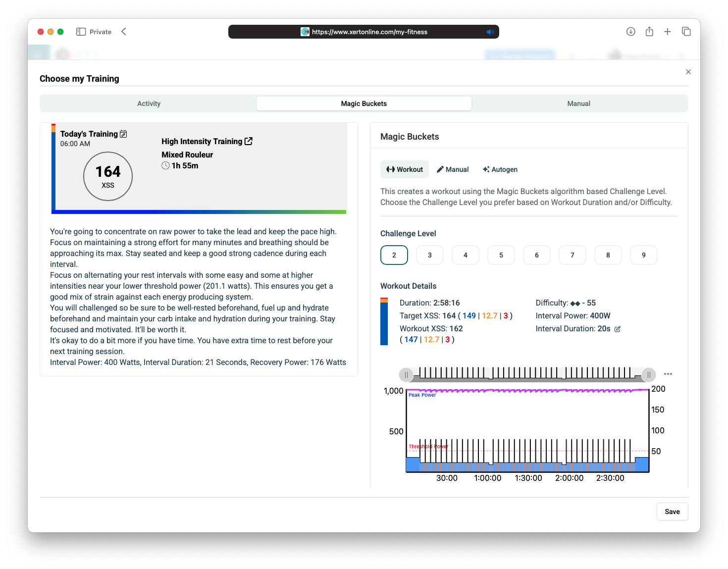Choose Challenge Level 9
728x569 pixels.
tap(644, 255)
